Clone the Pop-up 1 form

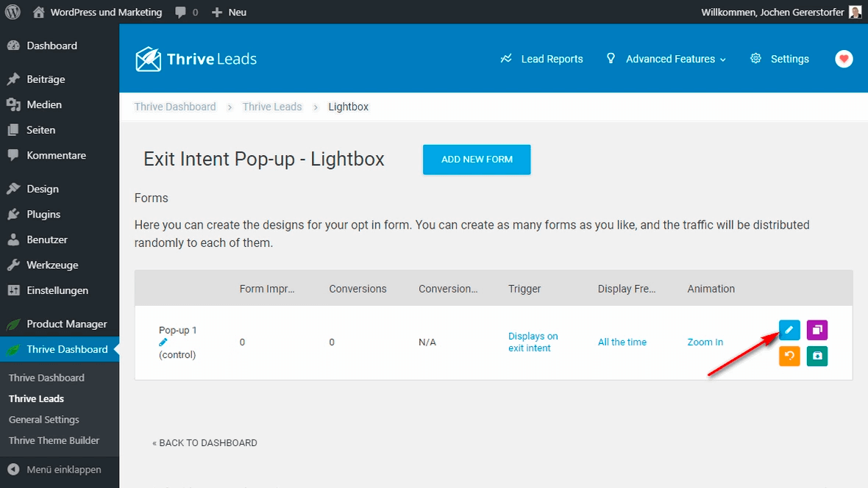[x=817, y=330]
